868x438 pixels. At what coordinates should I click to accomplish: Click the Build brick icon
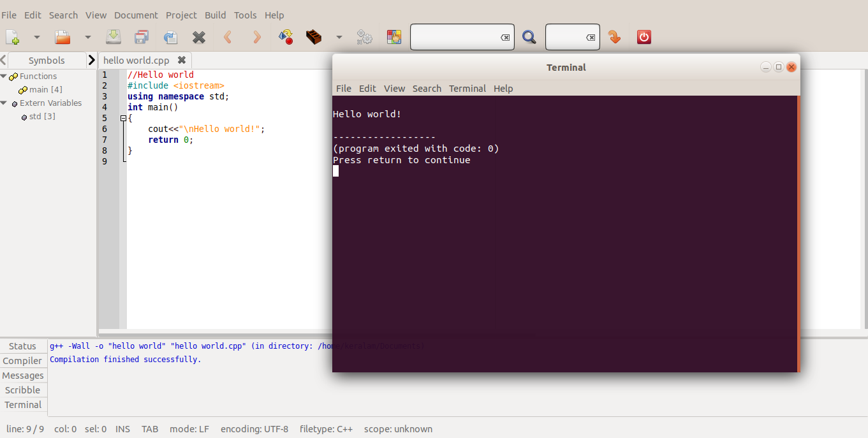tap(313, 37)
